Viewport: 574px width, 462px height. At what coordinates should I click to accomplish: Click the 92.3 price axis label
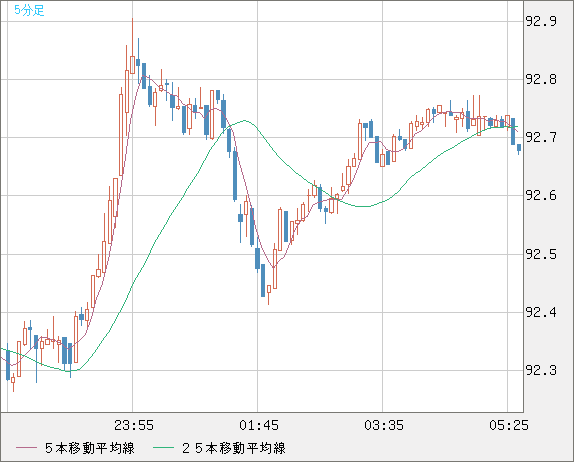pos(541,370)
